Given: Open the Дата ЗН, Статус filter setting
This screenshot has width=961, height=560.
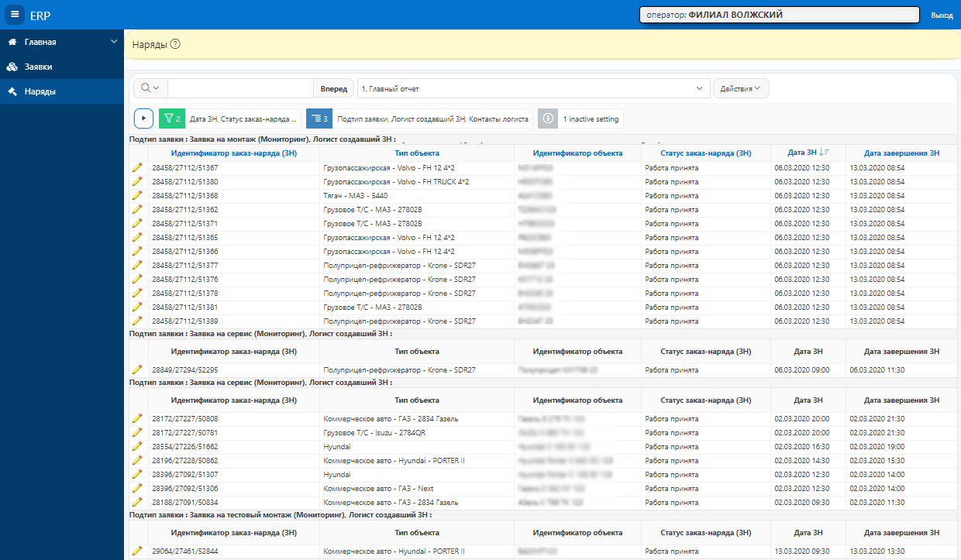Looking at the screenshot, I should [x=243, y=119].
